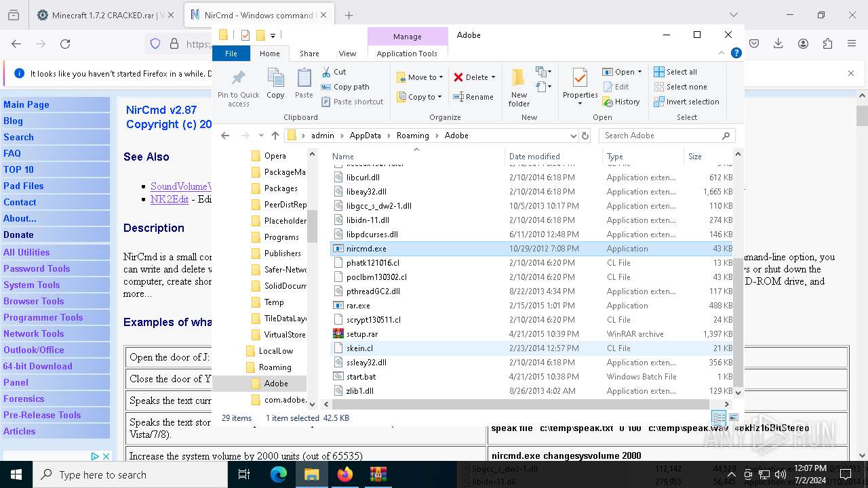Click Roaming in the address bar path
The image size is (868, 488).
tap(413, 136)
